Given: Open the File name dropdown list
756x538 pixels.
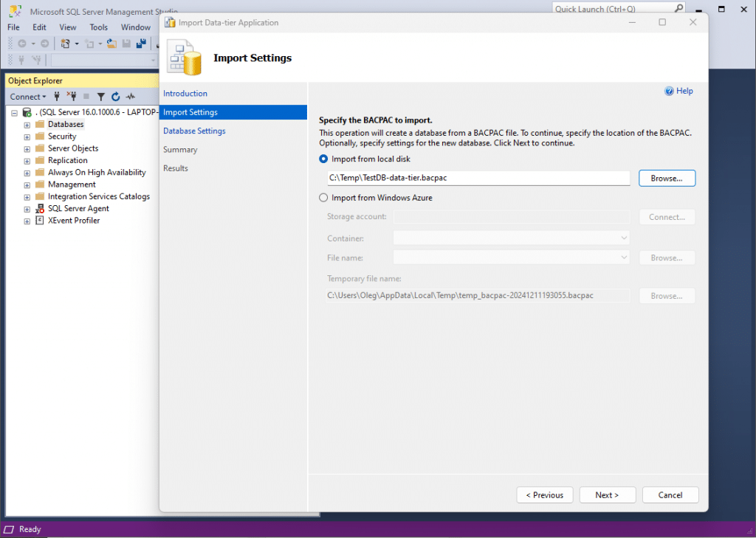Looking at the screenshot, I should 623,258.
